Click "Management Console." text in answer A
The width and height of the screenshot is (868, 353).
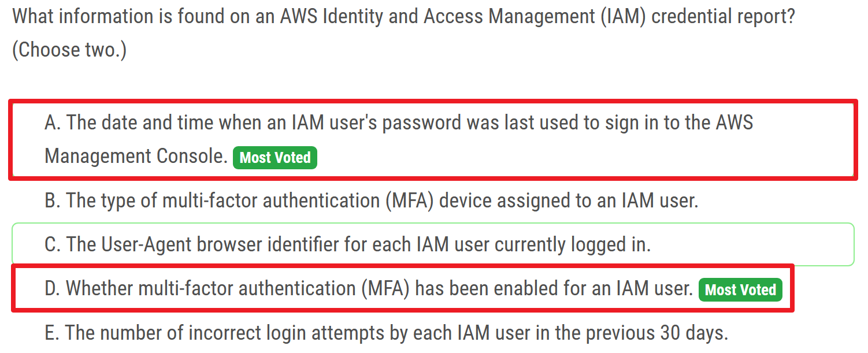[x=136, y=157]
